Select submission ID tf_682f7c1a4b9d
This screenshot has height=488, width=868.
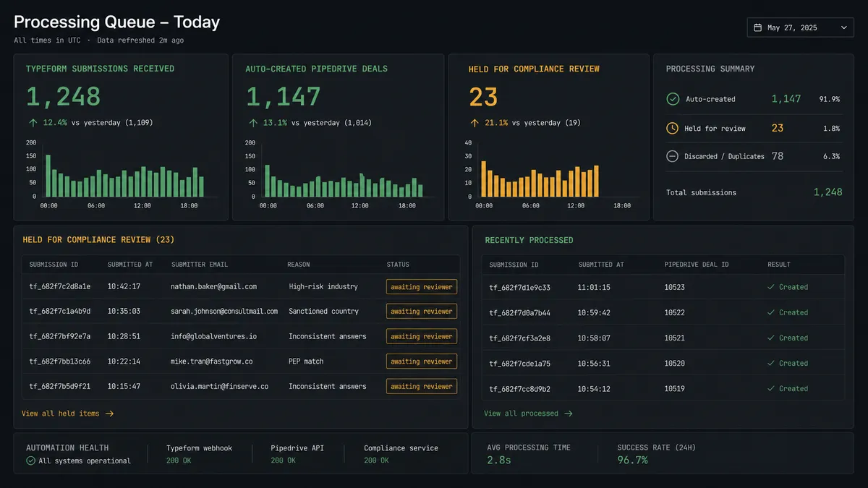60,312
